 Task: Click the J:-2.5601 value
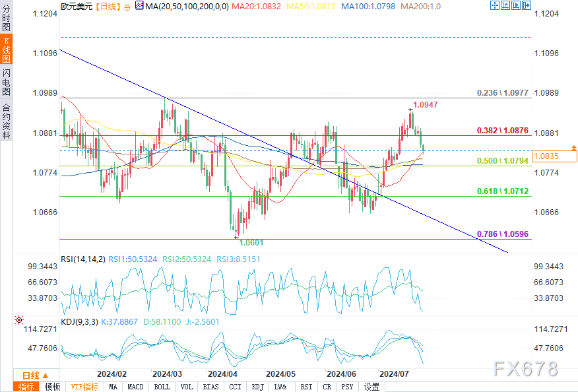pyautogui.click(x=203, y=322)
